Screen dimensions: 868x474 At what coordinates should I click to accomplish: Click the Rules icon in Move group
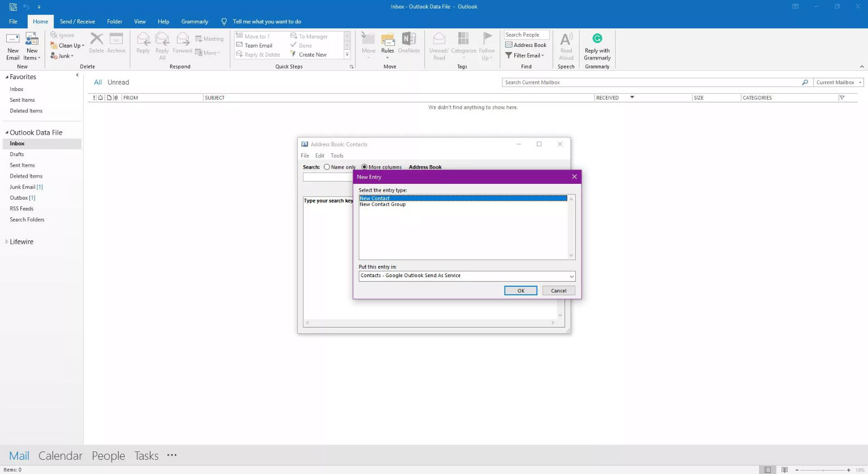pos(388,40)
